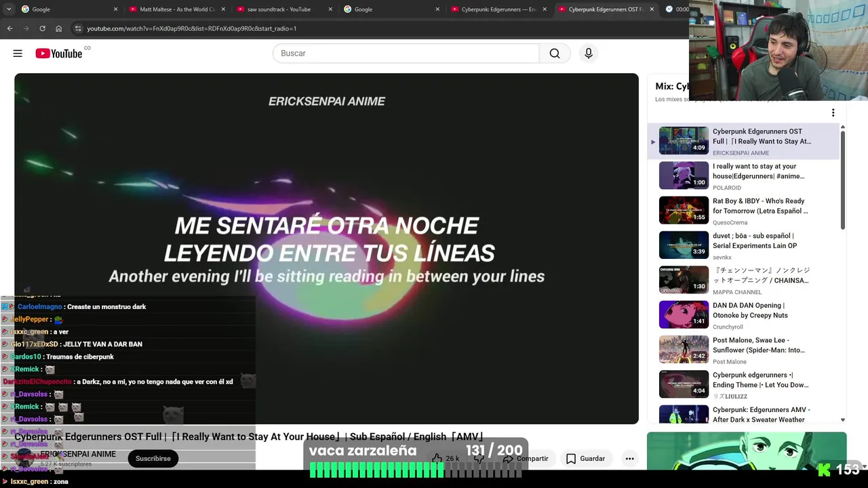Click the main video player area
The image size is (868, 488).
tap(326, 249)
